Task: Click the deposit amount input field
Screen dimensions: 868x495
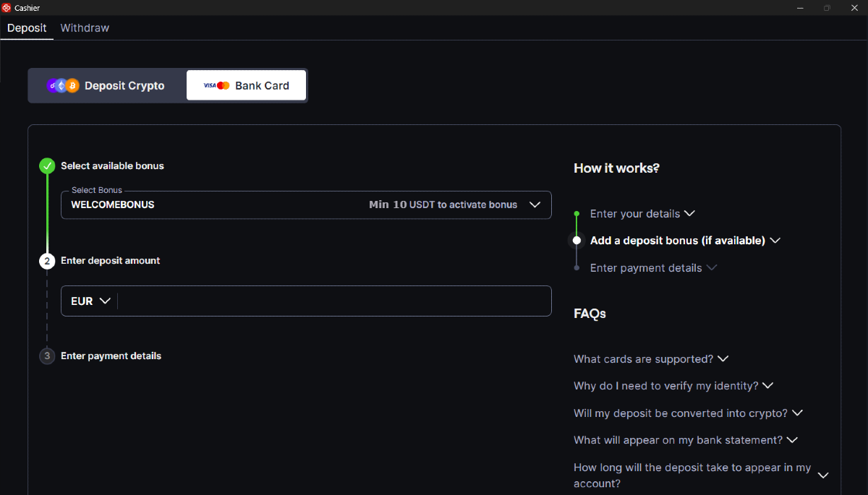Action: (333, 301)
